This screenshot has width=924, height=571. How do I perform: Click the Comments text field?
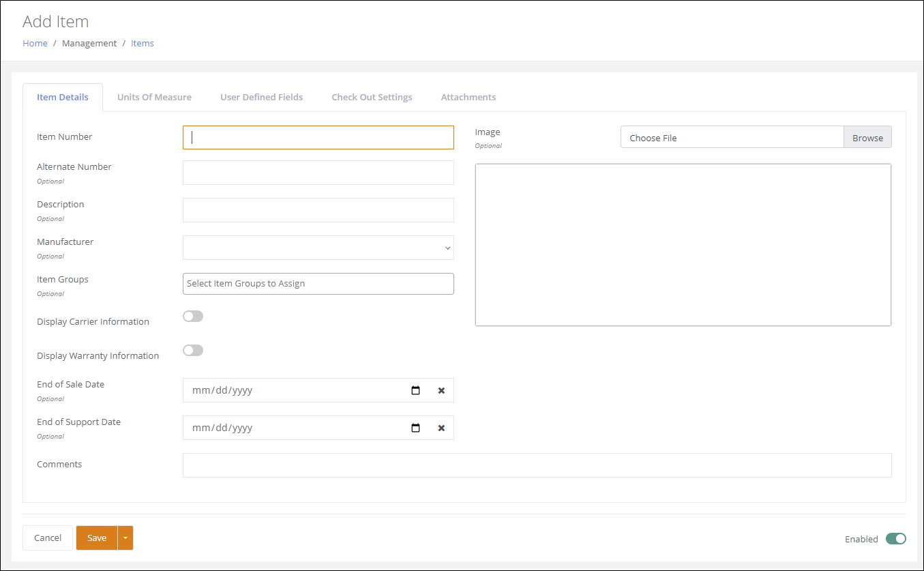pos(537,465)
